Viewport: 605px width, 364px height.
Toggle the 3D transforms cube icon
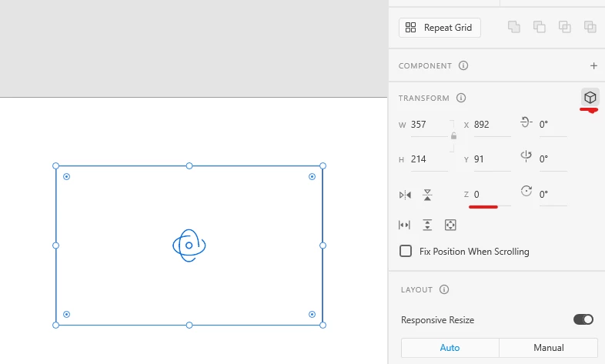(590, 97)
